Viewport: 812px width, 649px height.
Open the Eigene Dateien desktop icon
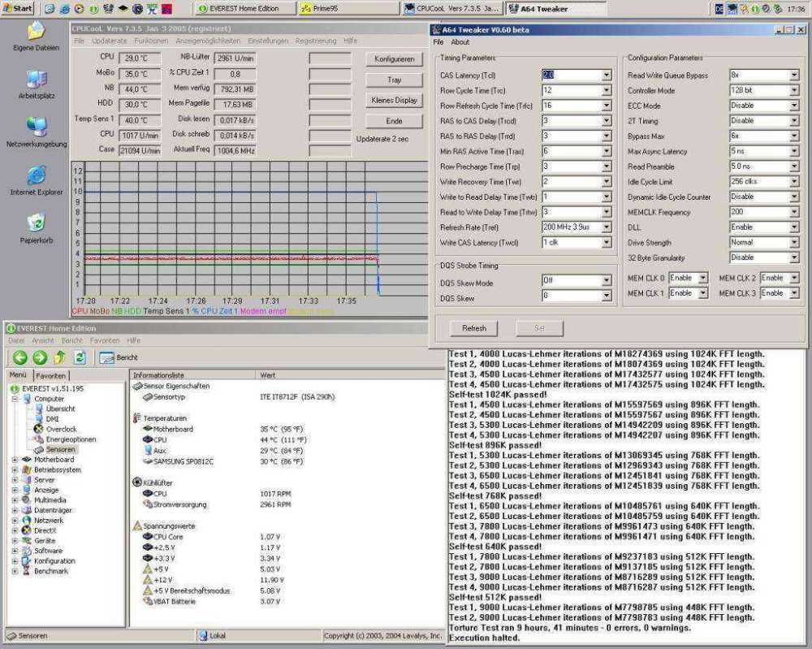36,37
